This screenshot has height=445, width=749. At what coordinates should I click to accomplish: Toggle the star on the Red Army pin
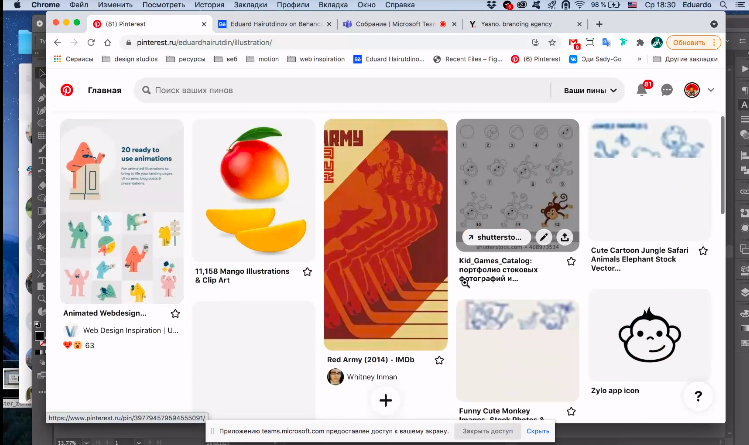[x=438, y=358]
